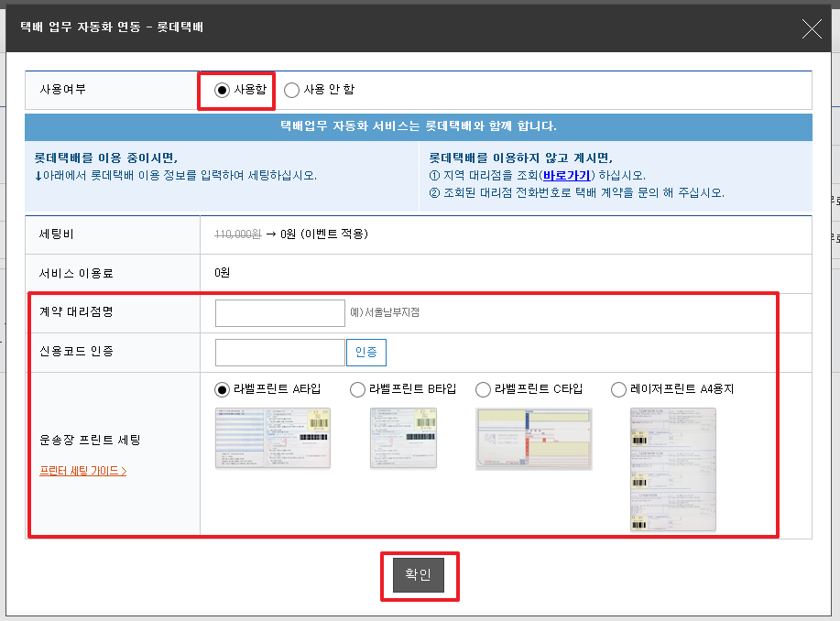Click the 조회된 대리점 전화번호로 instruction line
Image resolution: width=840 pixels, height=621 pixels.
[577, 193]
